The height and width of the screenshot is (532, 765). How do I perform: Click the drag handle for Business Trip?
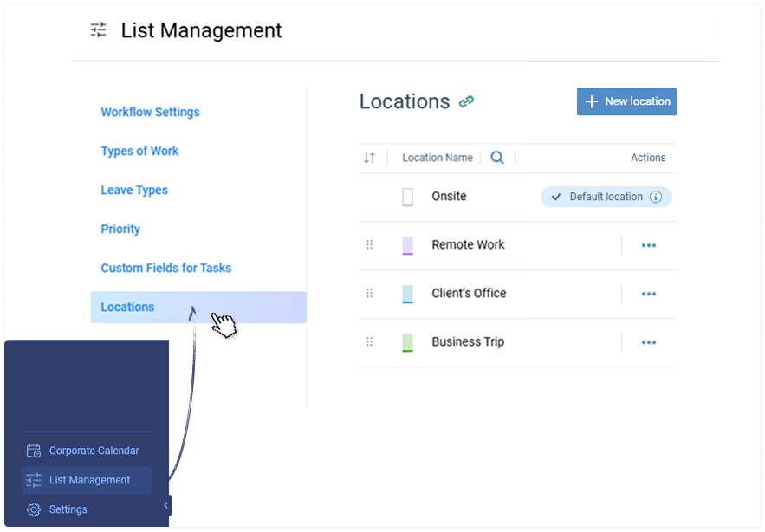(x=370, y=342)
